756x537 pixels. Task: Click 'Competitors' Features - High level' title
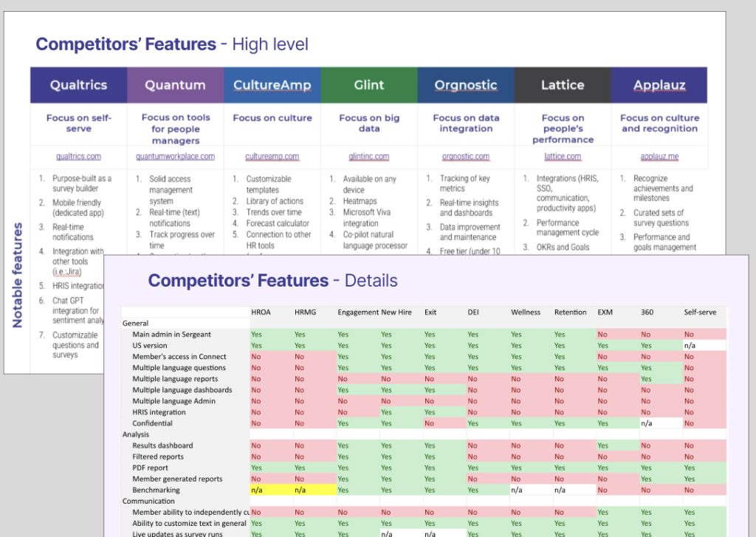[x=171, y=44]
